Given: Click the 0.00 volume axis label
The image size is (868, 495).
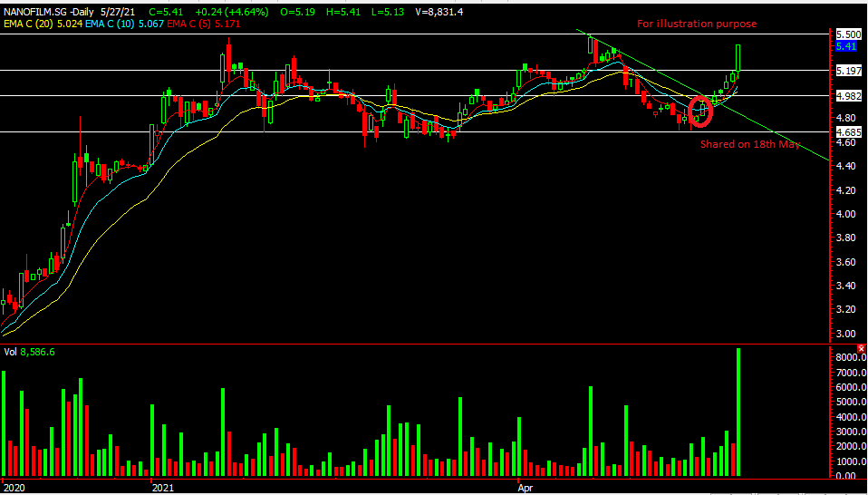Looking at the screenshot, I should click(x=848, y=476).
